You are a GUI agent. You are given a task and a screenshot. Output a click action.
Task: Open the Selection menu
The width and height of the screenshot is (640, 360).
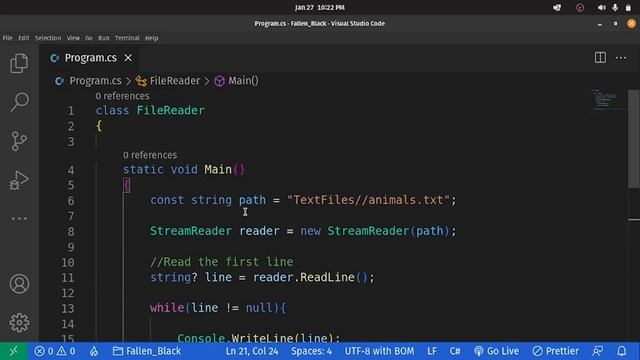48,38
